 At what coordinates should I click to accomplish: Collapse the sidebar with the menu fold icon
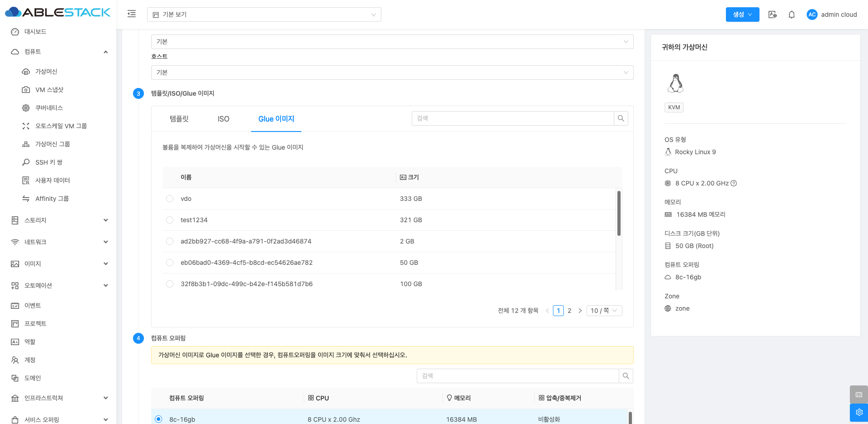132,14
